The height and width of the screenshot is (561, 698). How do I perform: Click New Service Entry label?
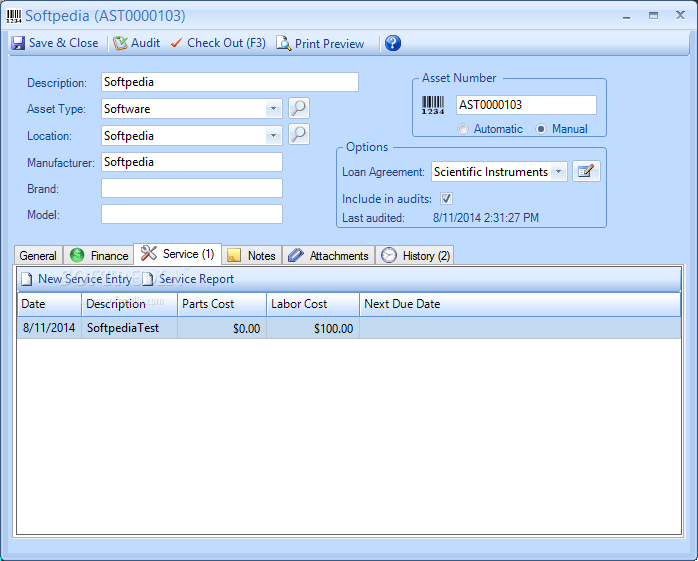[x=85, y=279]
